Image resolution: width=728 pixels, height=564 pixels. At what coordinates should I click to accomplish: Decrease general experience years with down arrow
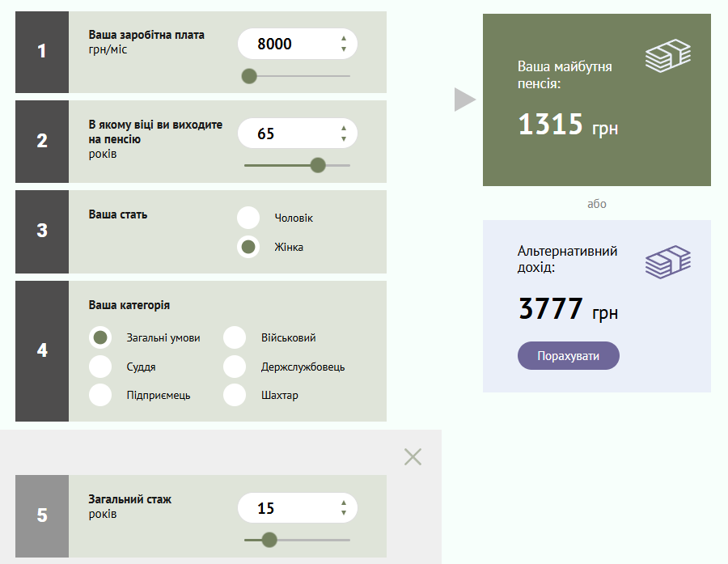pyautogui.click(x=344, y=514)
